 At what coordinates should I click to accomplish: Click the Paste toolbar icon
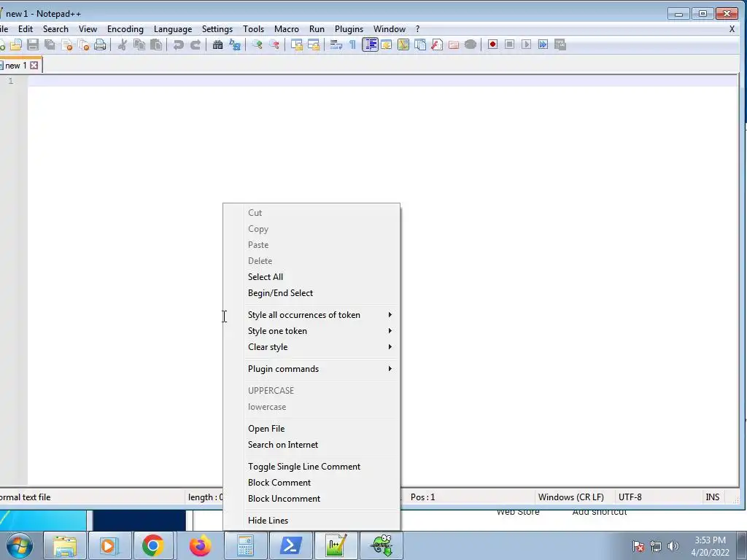pos(156,44)
